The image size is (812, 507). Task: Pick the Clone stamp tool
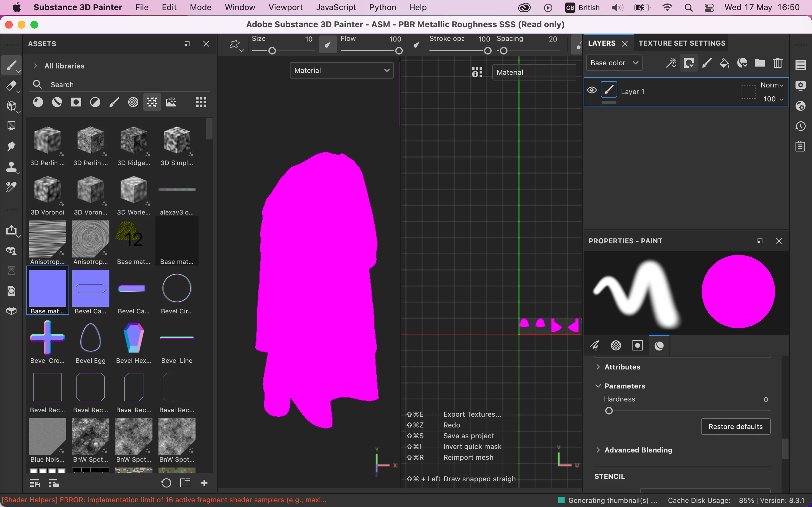point(11,167)
